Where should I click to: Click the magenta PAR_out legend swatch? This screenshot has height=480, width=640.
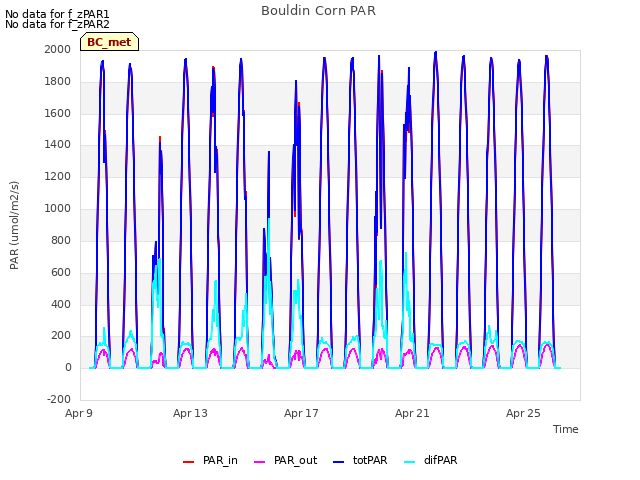259,462
